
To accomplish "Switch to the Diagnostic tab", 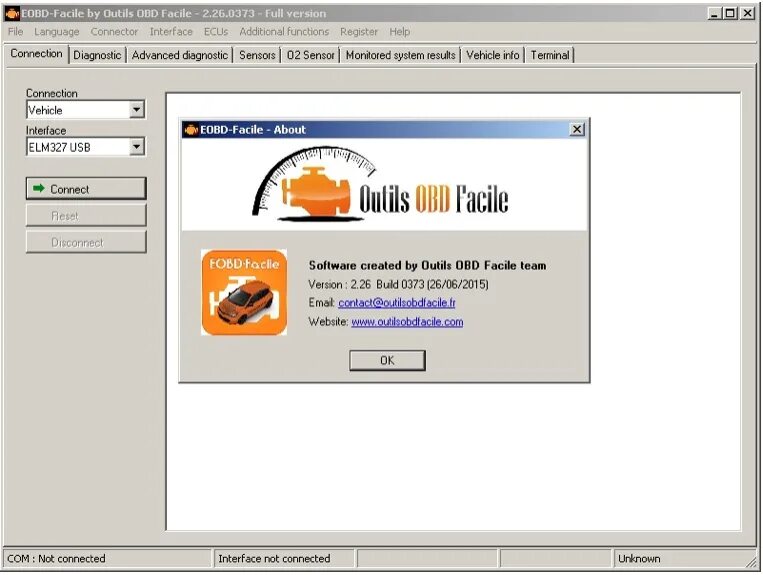I will click(97, 55).
